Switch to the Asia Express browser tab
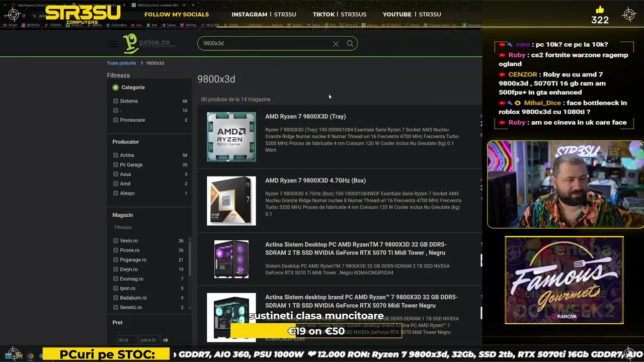 [37, 5]
